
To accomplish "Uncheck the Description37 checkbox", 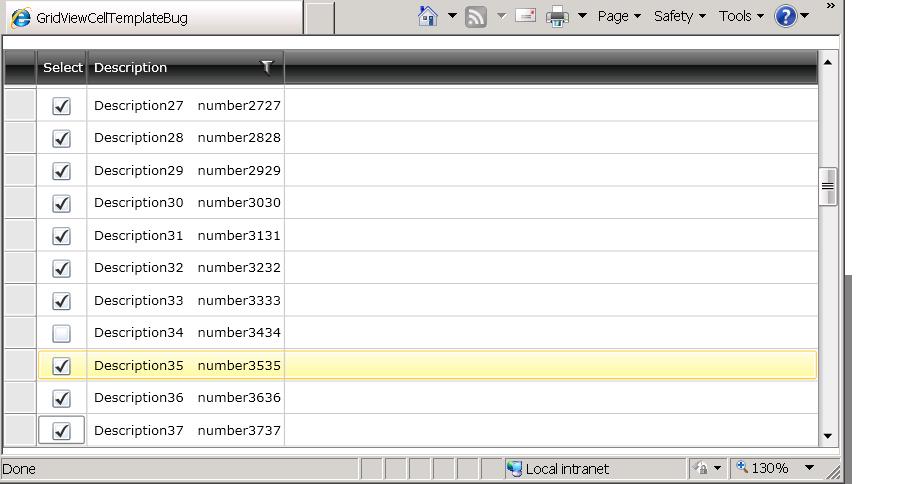I will click(x=61, y=431).
